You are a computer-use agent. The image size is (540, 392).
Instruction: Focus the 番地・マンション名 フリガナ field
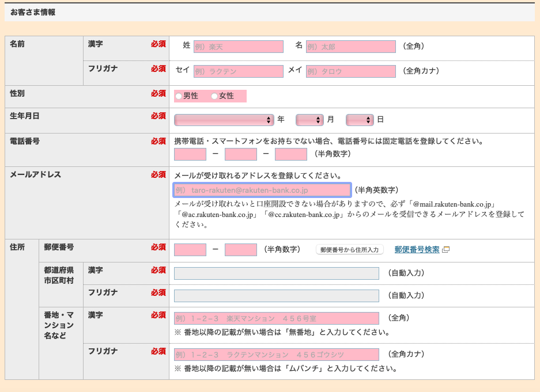click(x=277, y=355)
